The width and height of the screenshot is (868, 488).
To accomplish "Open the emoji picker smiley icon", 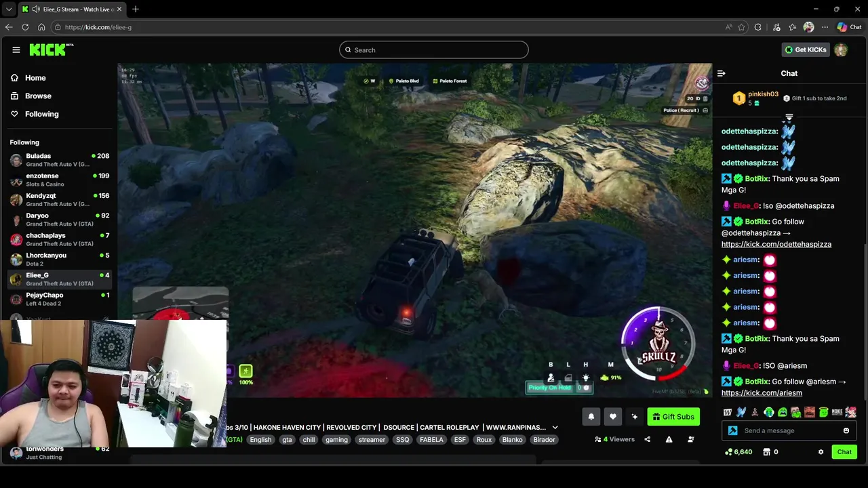I will pos(846,431).
